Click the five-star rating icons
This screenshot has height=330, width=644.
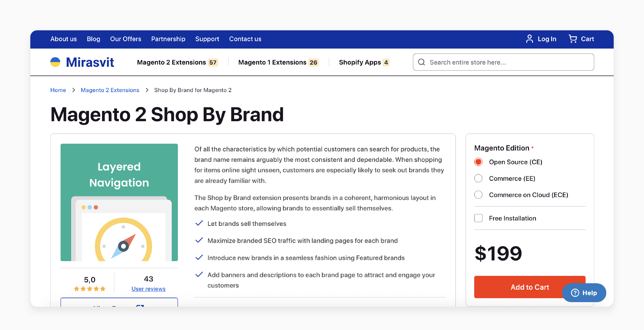pyautogui.click(x=89, y=289)
